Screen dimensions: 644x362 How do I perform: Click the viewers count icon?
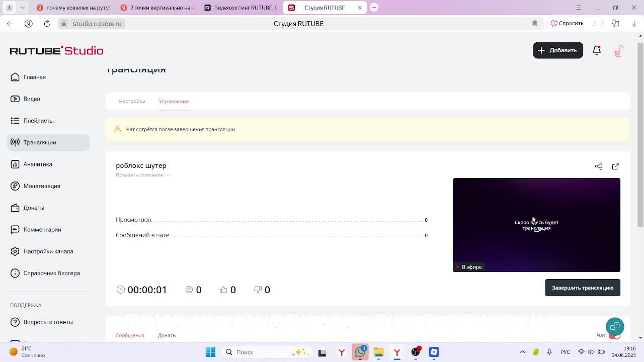click(x=189, y=290)
